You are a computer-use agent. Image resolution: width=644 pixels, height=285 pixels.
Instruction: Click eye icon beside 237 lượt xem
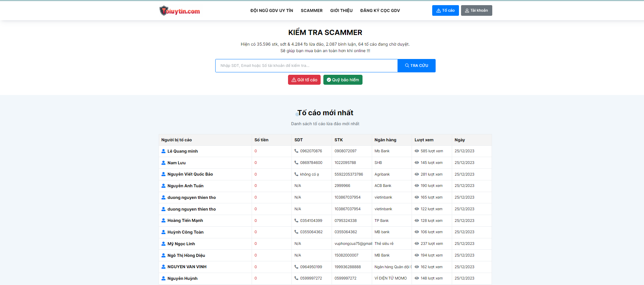tap(417, 244)
